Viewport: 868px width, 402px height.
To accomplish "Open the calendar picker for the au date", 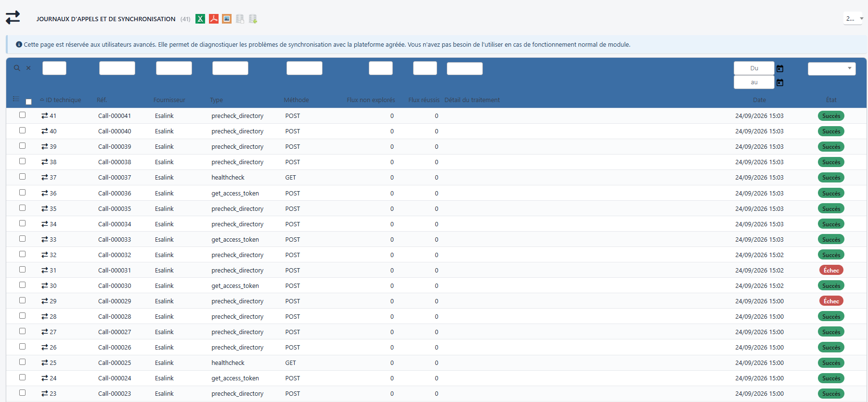I will pos(780,82).
